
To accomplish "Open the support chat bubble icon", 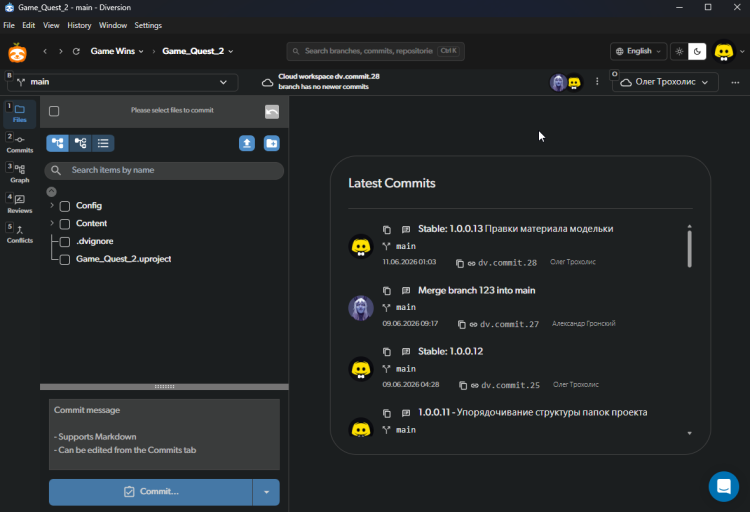I will 724,487.
